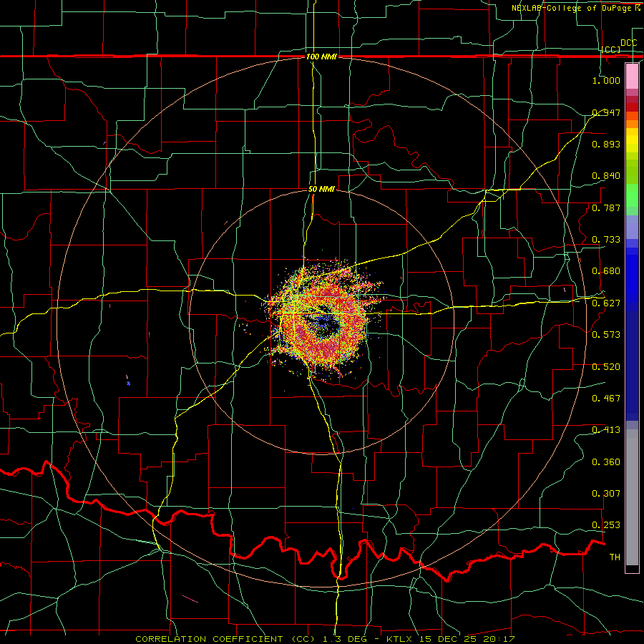Click the 0.413 scale value
Viewport: 644px width, 644px height.
(606, 430)
